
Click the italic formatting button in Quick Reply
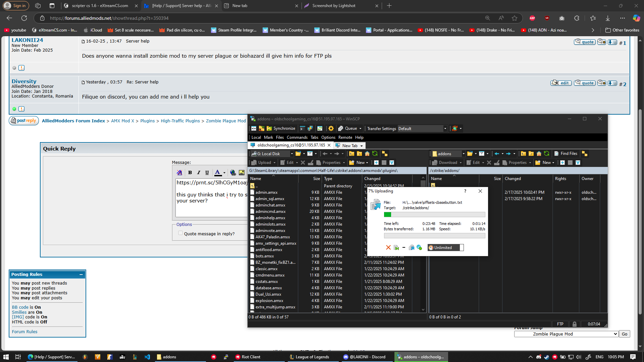tap(199, 173)
